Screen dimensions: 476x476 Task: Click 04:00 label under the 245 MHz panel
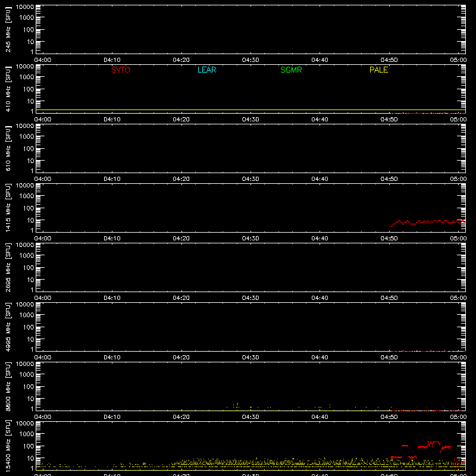(43, 60)
